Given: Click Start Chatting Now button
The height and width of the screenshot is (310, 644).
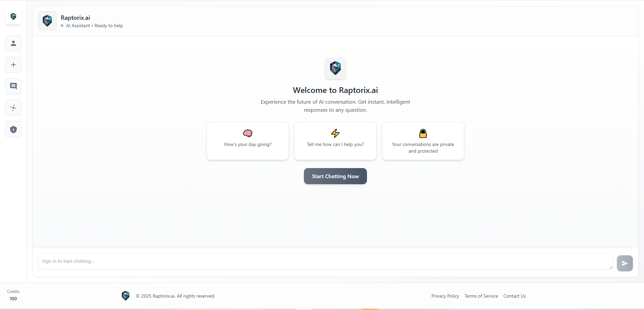Looking at the screenshot, I should (335, 176).
